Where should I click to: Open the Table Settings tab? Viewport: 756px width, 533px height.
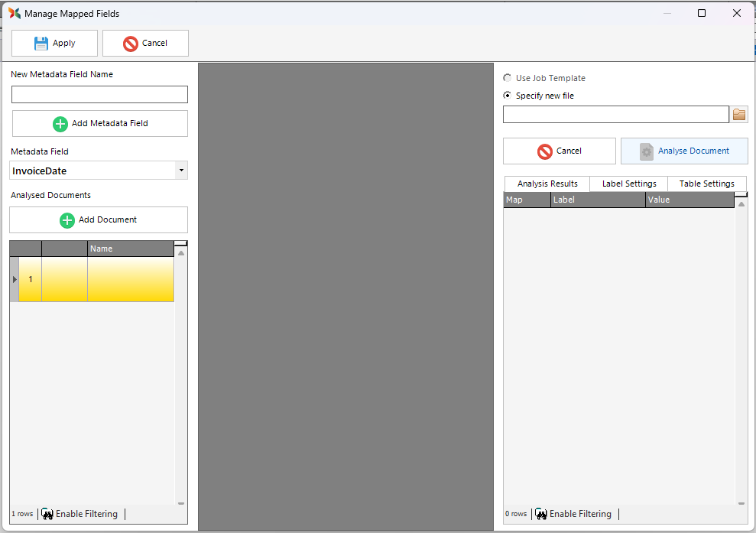coord(706,184)
